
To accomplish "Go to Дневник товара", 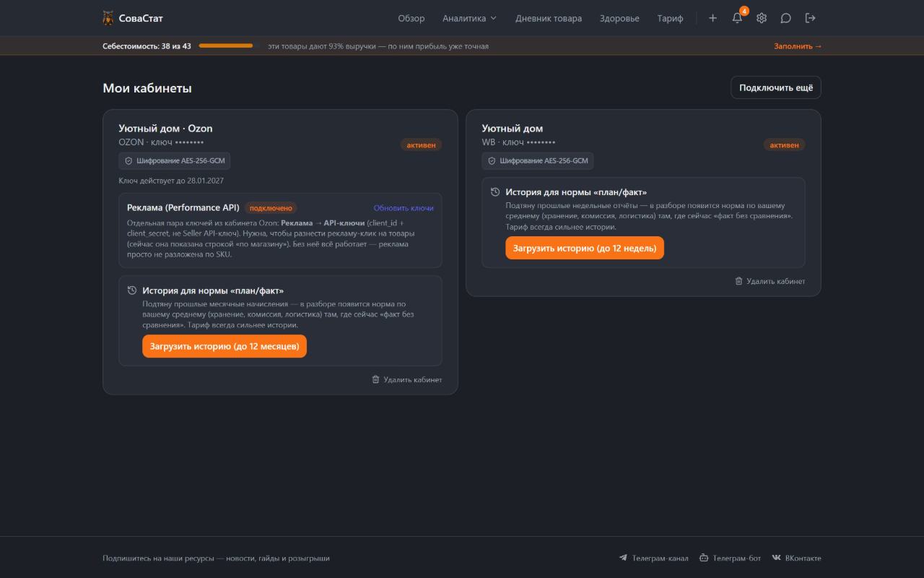I will [x=549, y=18].
